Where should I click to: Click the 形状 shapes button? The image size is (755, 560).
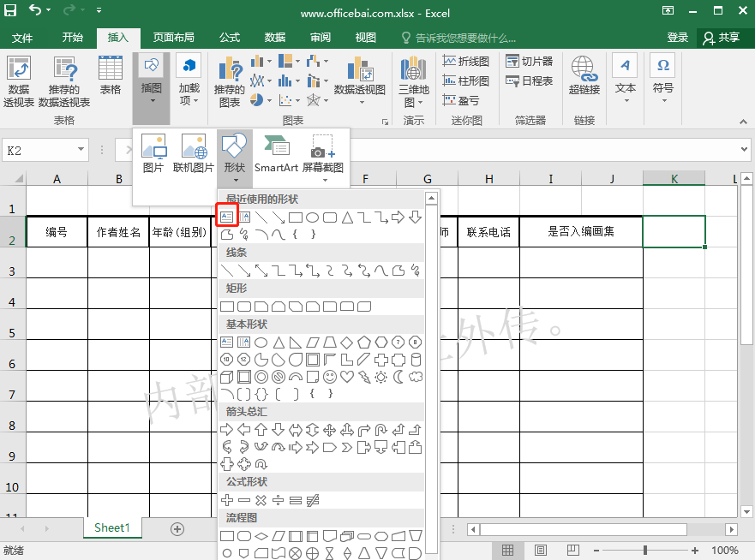(x=235, y=158)
